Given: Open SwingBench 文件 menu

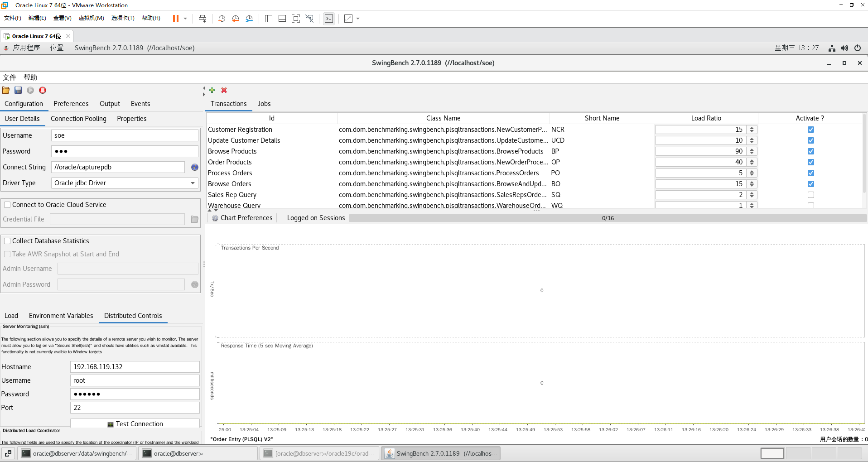Looking at the screenshot, I should 10,77.
